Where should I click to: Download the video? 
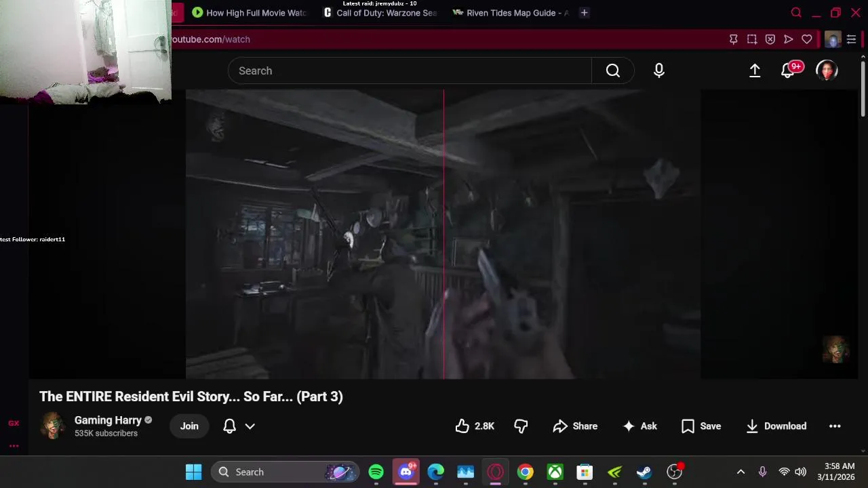776,426
